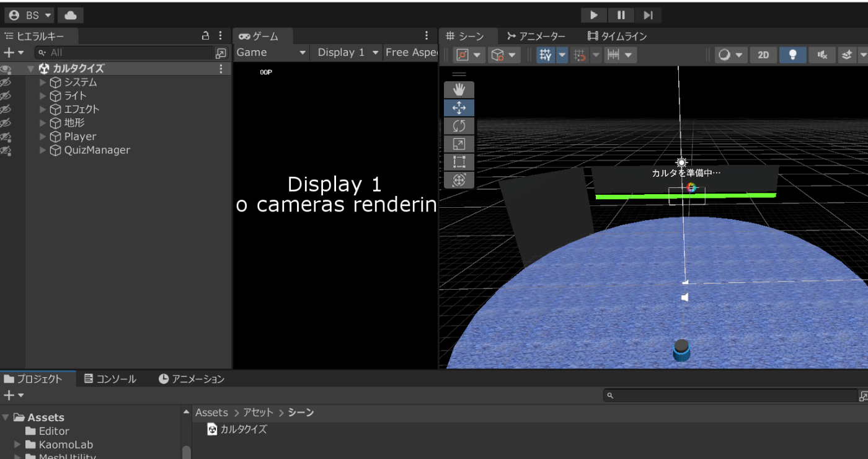Image resolution: width=868 pixels, height=459 pixels.
Task: Switch to the アニメーター tab
Action: pyautogui.click(x=536, y=36)
